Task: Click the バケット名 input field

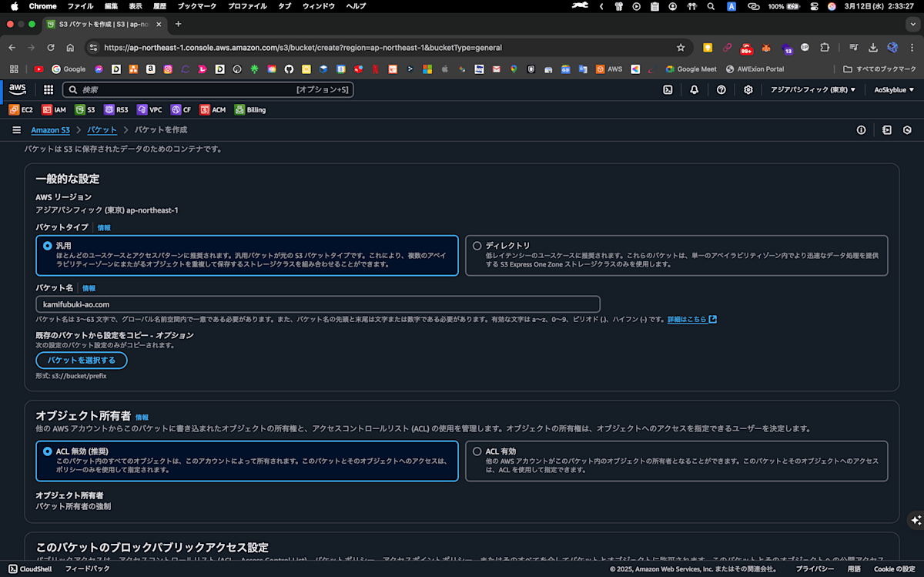Action: pos(318,304)
